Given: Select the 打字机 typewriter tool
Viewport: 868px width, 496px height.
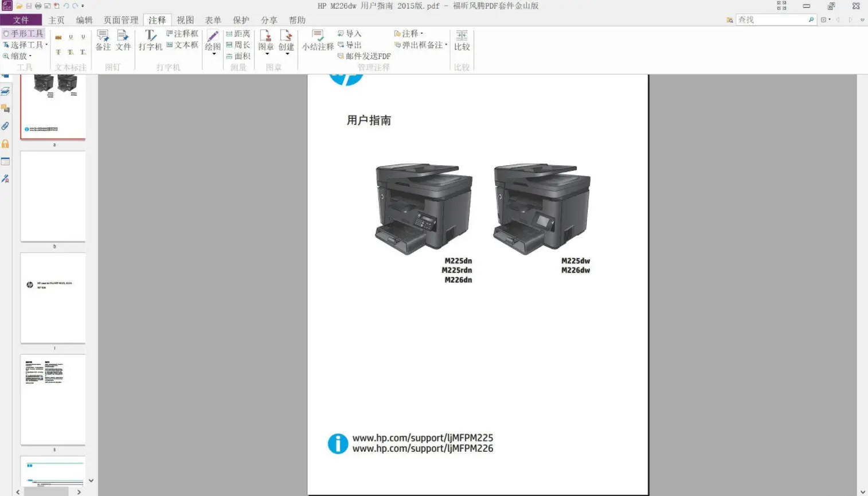Looking at the screenshot, I should [150, 40].
